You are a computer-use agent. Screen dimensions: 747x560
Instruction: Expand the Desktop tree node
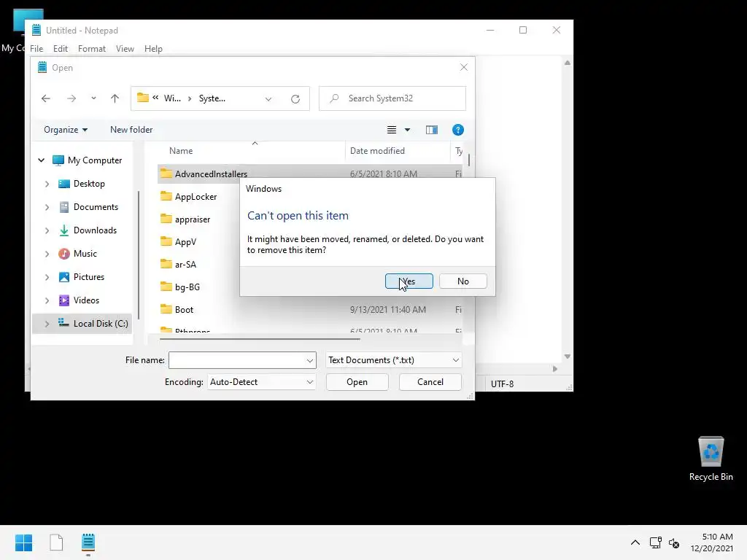coord(47,184)
